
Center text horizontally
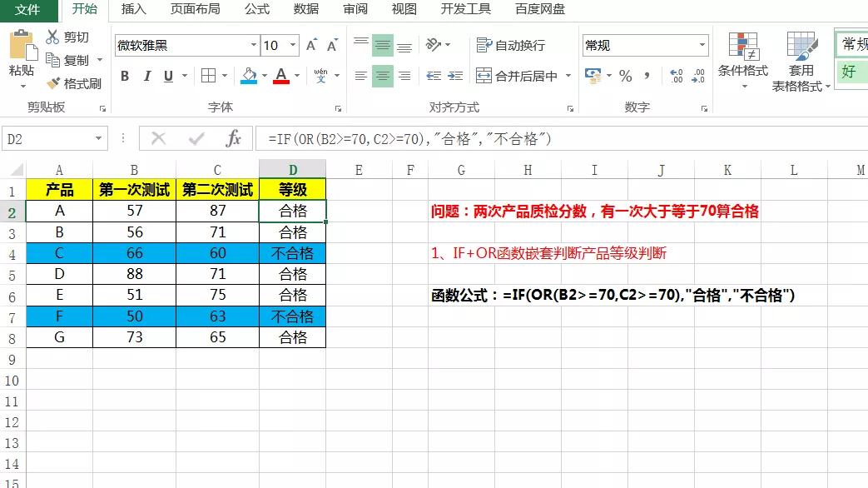(x=383, y=76)
